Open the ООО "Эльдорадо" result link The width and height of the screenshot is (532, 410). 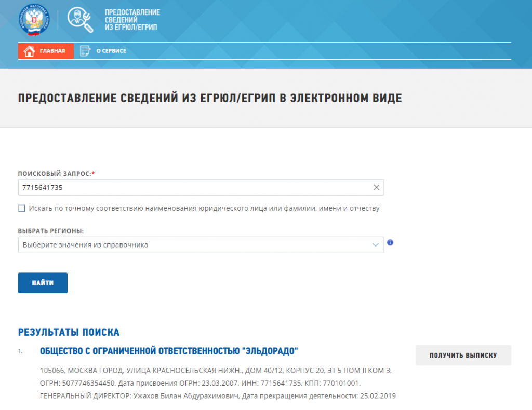[x=169, y=351]
